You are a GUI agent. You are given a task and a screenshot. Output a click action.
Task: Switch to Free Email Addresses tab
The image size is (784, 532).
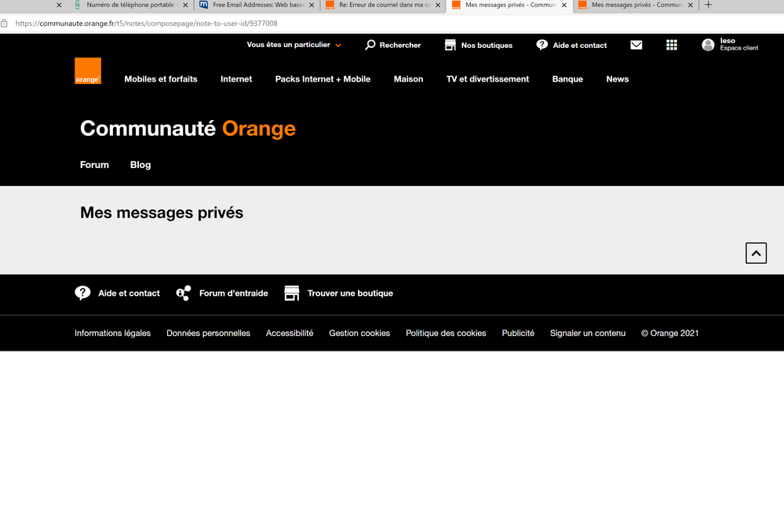[257, 5]
